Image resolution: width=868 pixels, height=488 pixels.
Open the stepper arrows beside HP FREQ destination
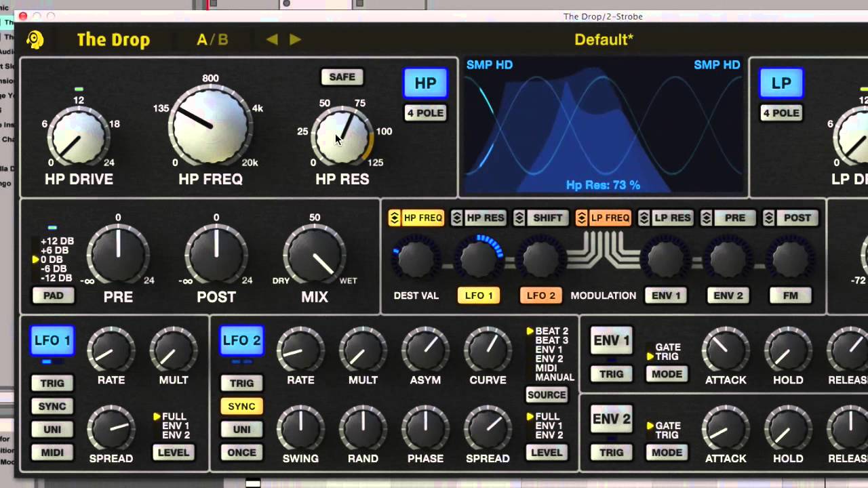[x=394, y=218]
